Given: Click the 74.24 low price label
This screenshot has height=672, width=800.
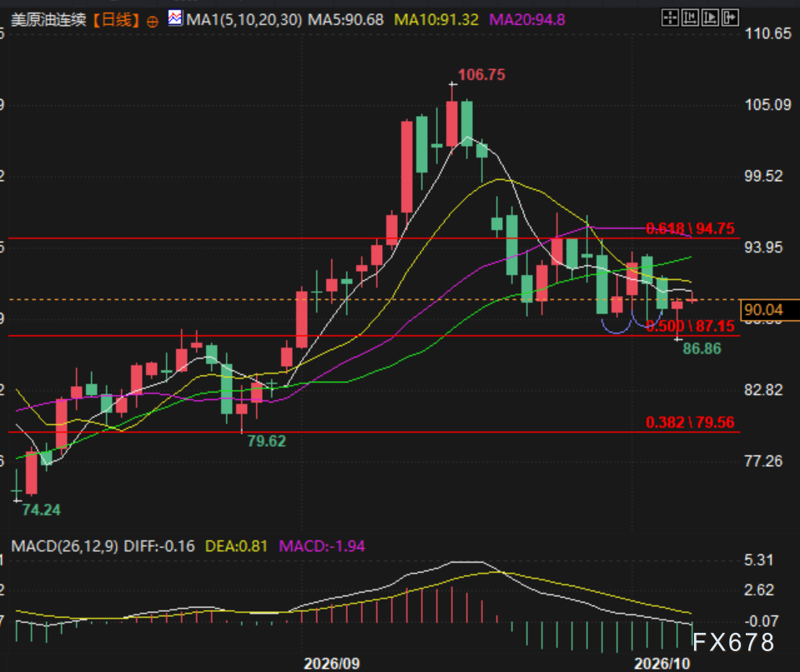Looking at the screenshot, I should coord(42,510).
